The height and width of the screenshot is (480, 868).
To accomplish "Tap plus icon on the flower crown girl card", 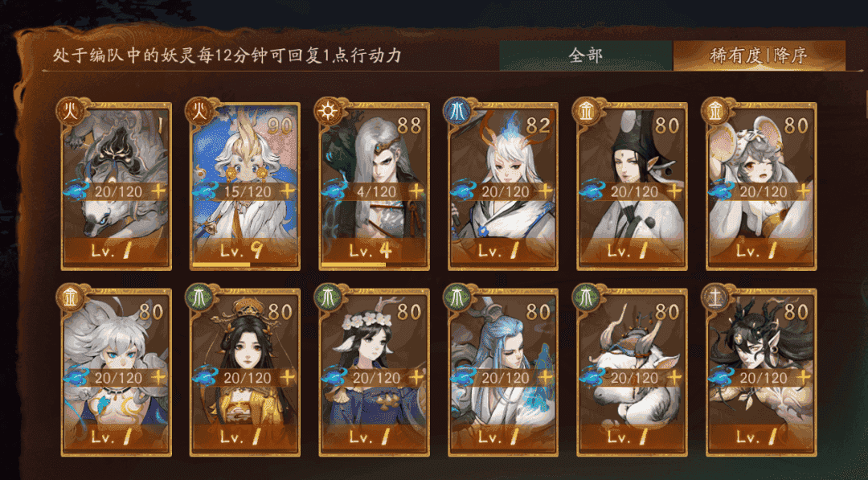I will [416, 378].
